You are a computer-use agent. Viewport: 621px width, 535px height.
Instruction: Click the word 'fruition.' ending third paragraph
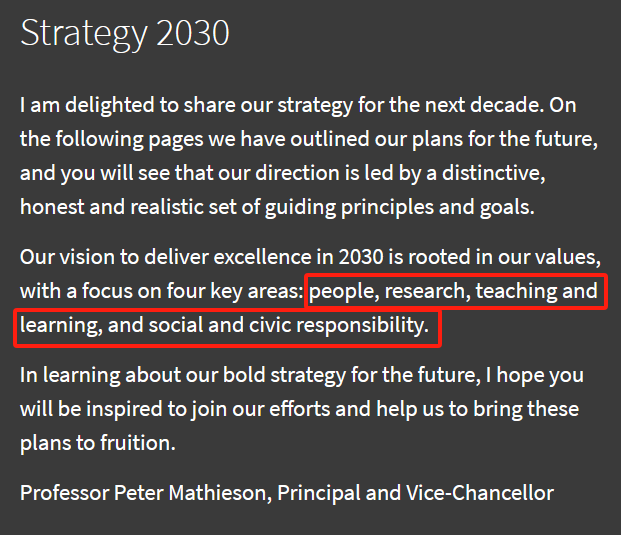tap(137, 443)
